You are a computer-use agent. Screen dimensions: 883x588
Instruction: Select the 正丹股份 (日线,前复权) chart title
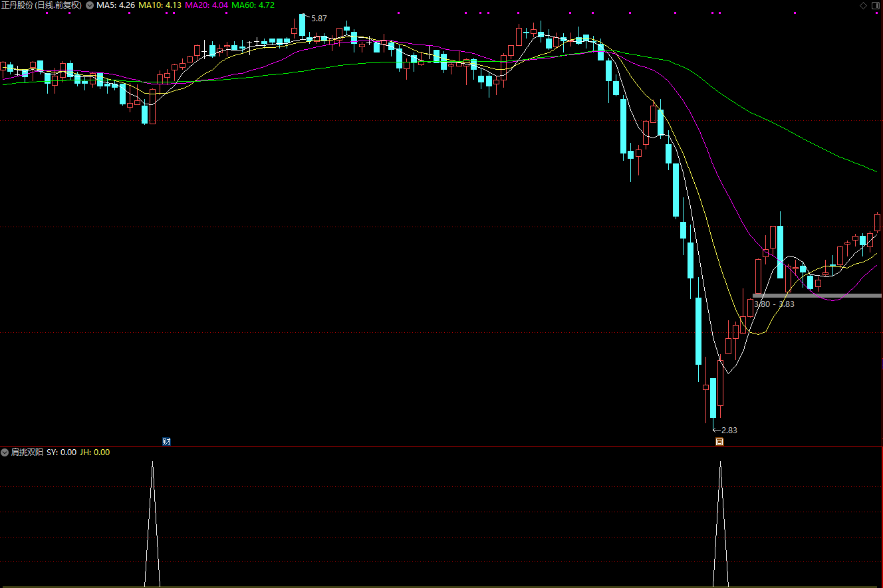[x=41, y=5]
